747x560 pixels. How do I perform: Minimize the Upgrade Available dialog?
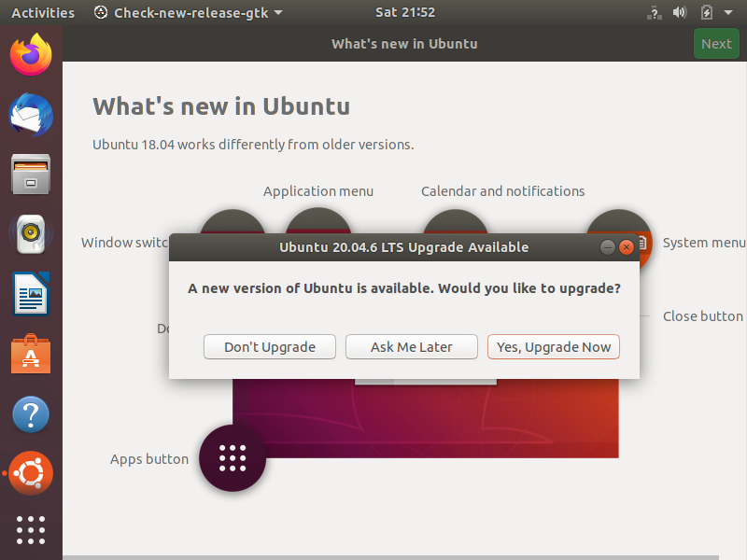pyautogui.click(x=608, y=247)
